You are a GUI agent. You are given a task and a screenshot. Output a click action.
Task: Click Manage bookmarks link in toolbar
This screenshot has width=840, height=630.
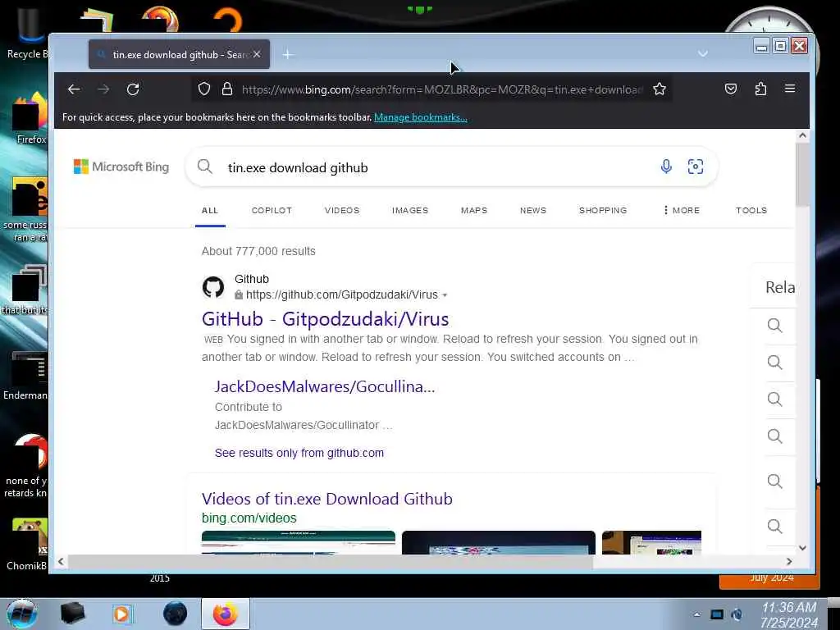[x=420, y=117]
